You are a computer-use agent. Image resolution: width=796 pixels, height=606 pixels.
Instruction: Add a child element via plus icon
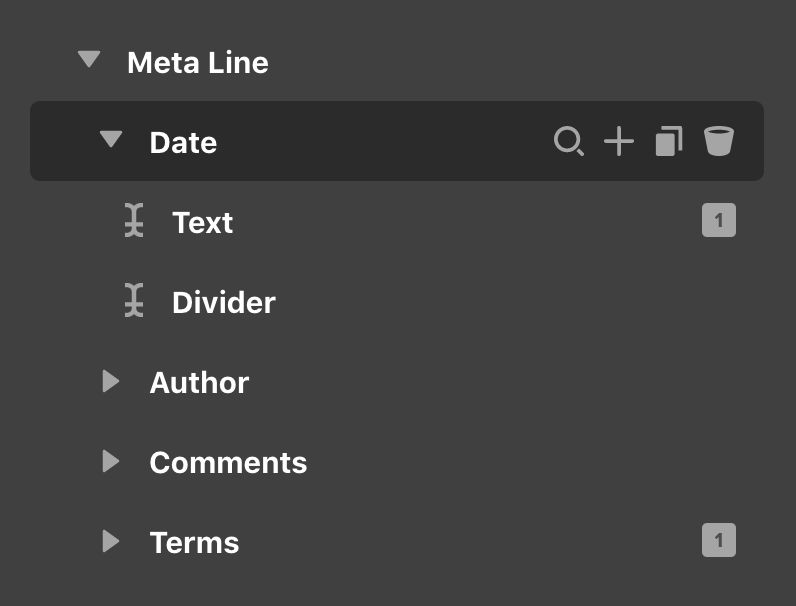pyautogui.click(x=619, y=141)
